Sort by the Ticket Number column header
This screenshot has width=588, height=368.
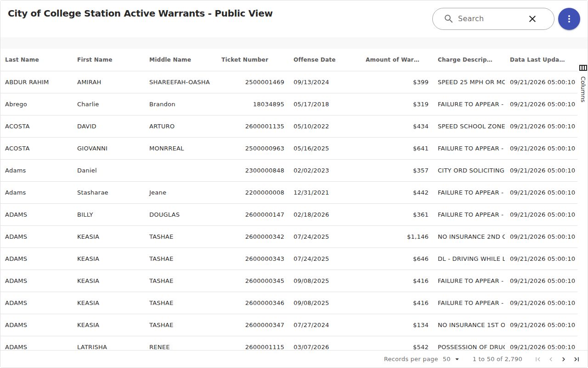tap(245, 60)
